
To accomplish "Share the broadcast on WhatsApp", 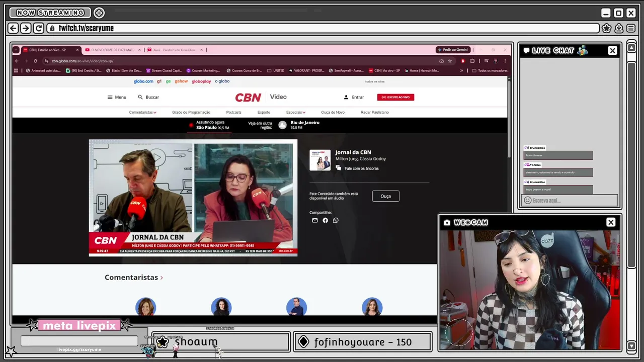I will (x=336, y=220).
